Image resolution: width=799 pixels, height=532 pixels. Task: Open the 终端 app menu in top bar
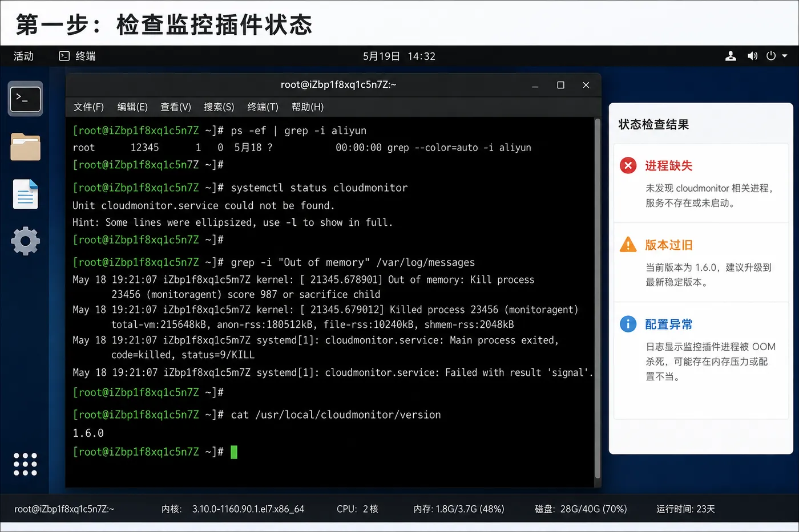pos(78,56)
